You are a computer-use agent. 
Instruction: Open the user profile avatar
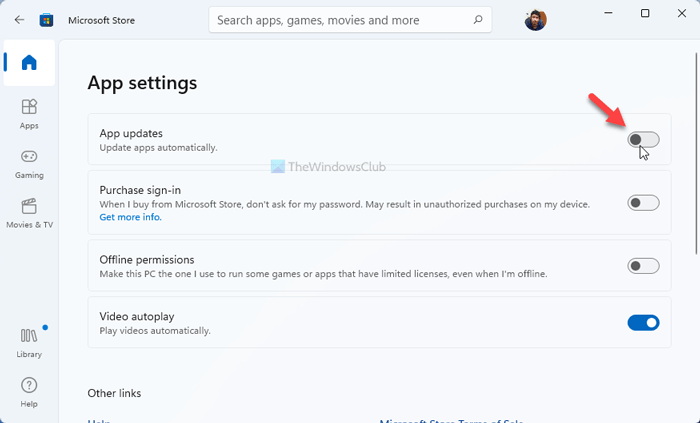[x=535, y=20]
